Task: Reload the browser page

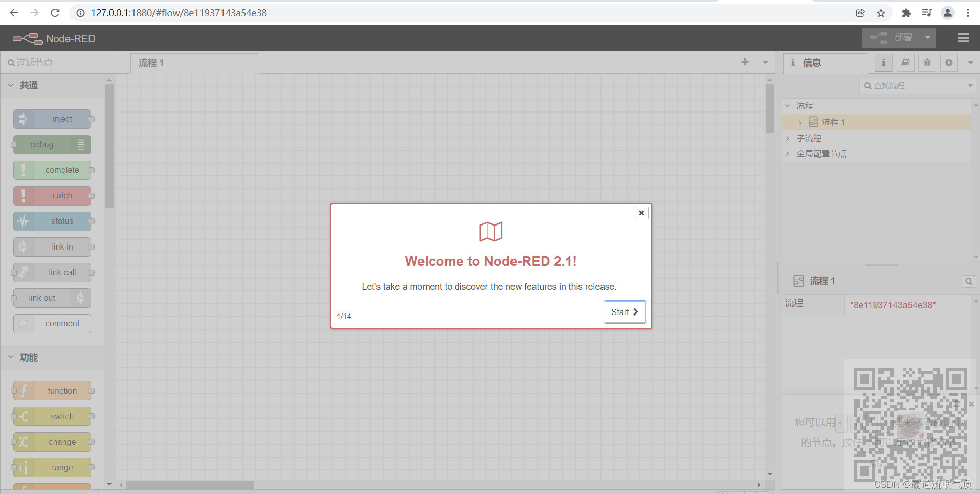Action: coord(55,13)
